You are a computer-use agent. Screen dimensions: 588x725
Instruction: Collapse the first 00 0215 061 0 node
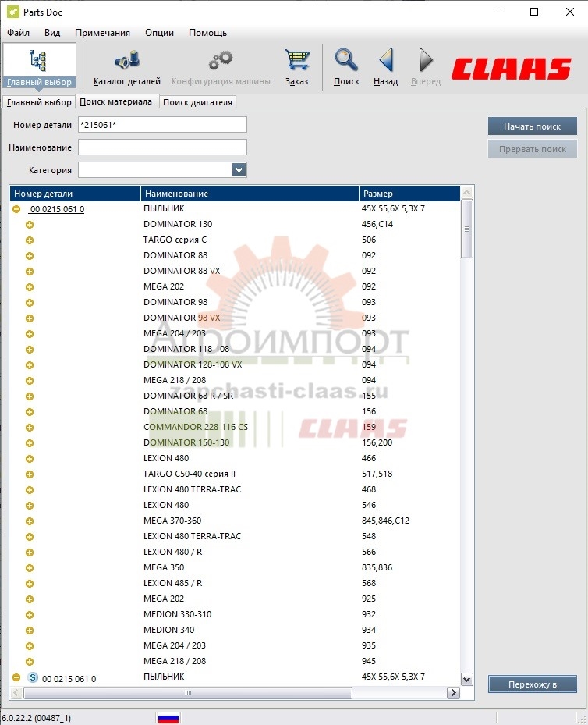click(x=16, y=209)
